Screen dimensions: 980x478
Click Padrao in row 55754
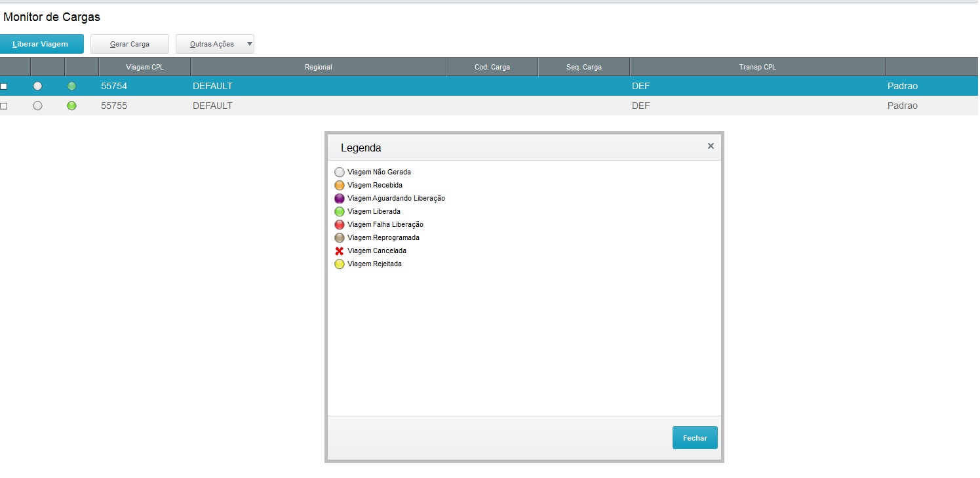903,86
